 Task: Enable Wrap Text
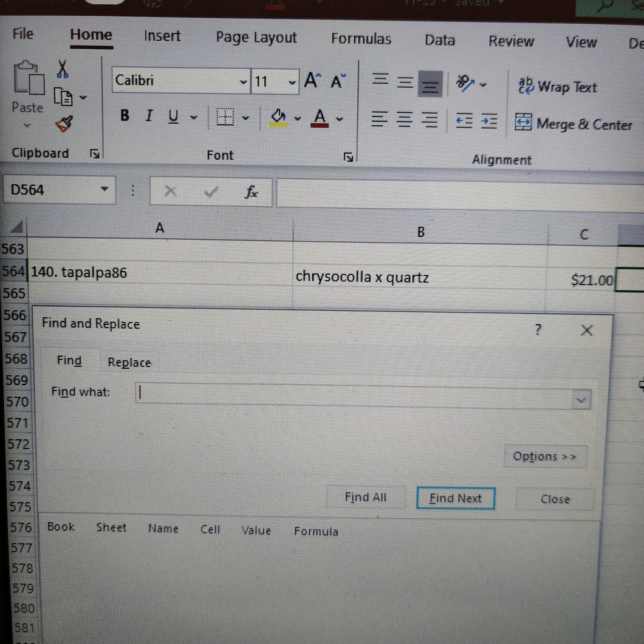557,87
